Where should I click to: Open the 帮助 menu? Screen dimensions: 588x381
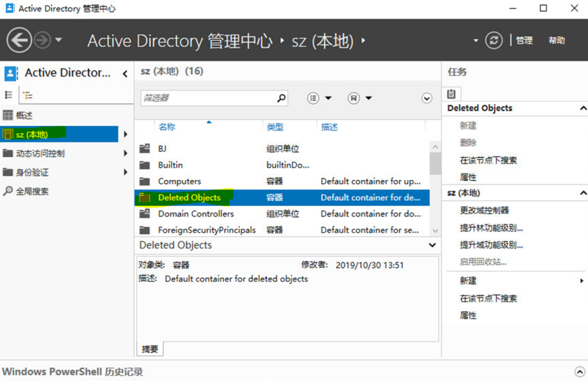556,40
